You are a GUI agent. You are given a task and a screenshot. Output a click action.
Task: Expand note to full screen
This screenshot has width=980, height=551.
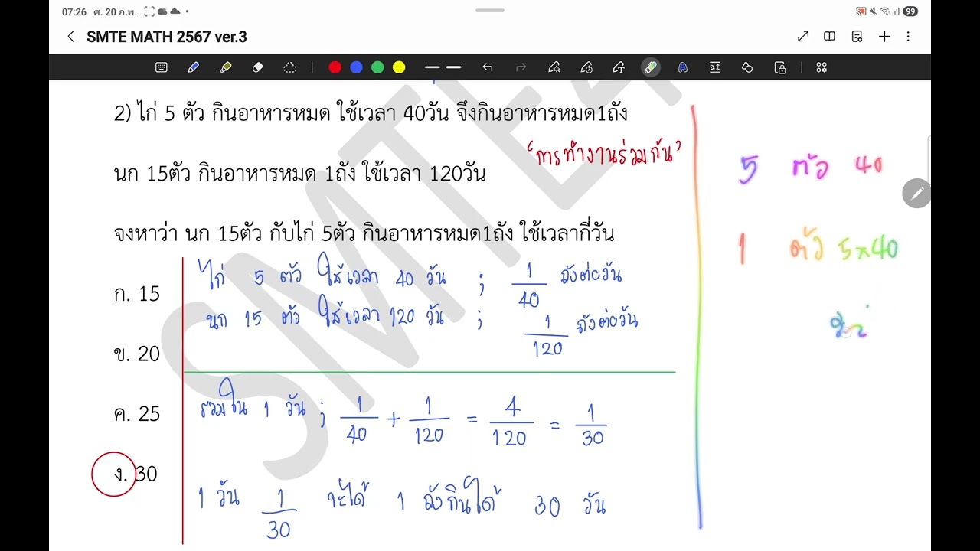[x=803, y=37]
